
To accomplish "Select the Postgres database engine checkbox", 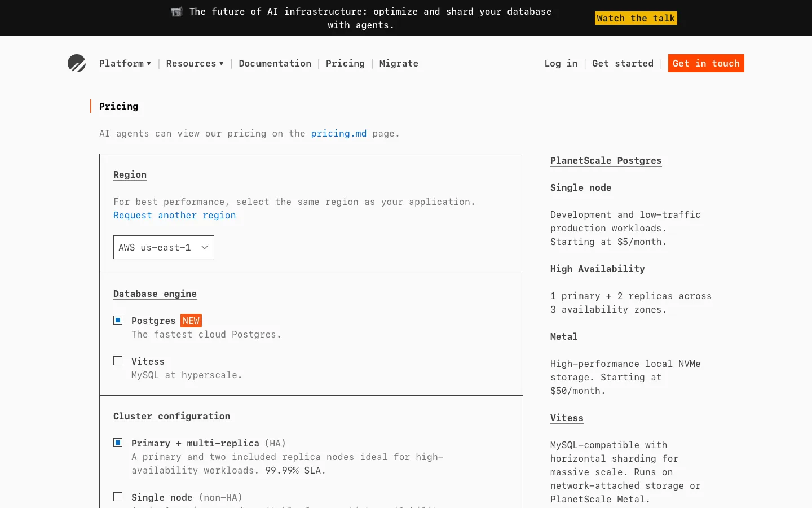I will [118, 320].
